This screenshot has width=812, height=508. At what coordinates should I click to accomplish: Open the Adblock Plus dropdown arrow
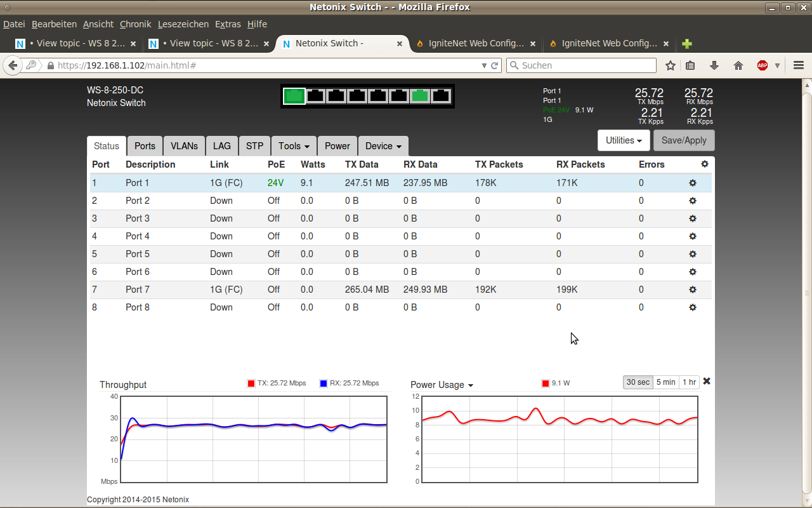point(777,65)
